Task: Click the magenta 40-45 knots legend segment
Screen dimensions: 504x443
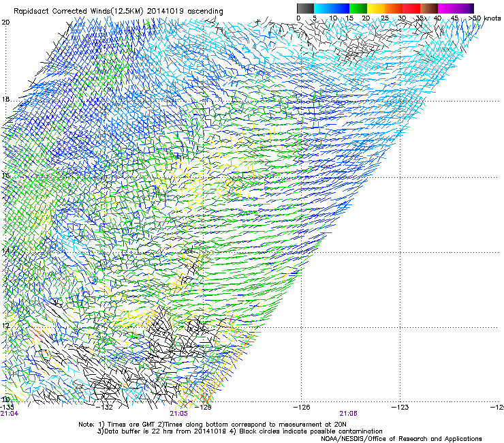Action: 447,8
